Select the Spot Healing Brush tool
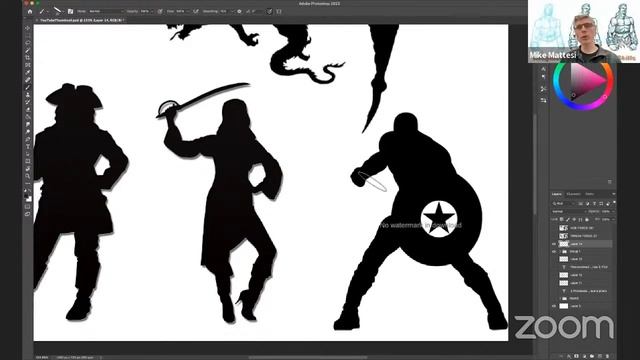640x360 pixels. click(x=28, y=80)
